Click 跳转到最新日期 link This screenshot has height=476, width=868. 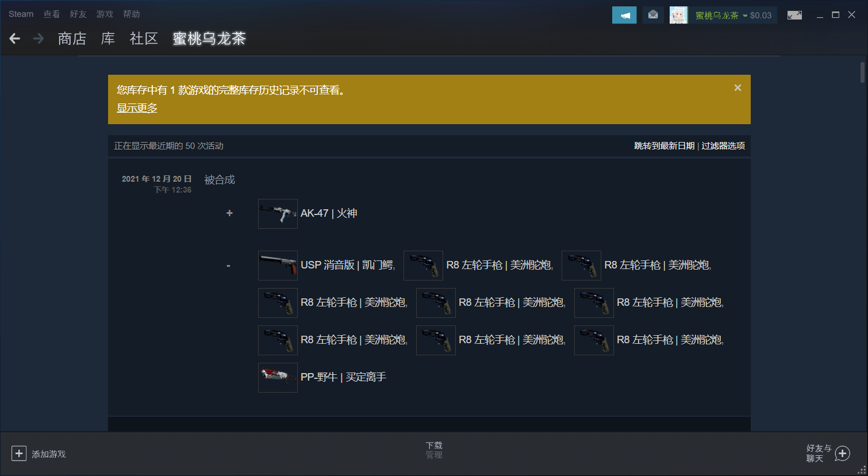tap(665, 146)
